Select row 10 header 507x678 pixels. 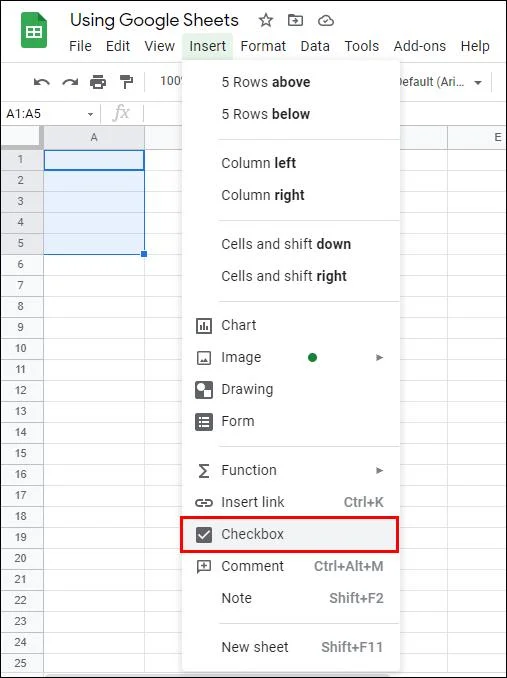[x=21, y=348]
